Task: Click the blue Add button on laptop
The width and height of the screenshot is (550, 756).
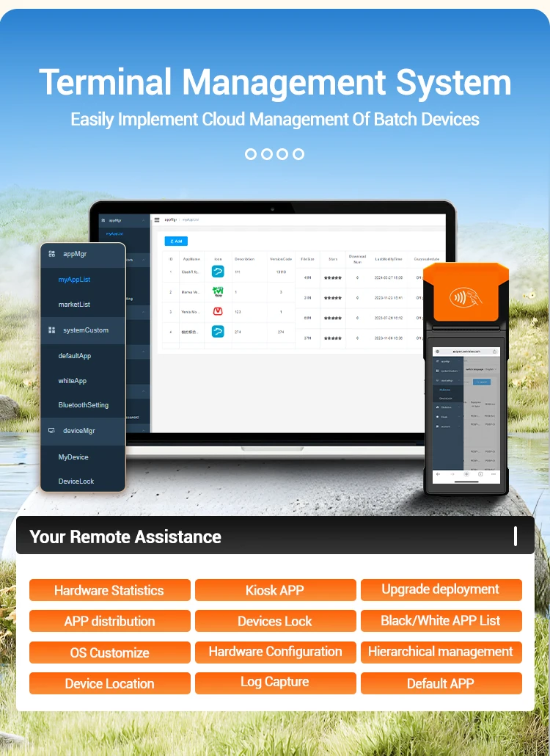Action: coord(176,241)
